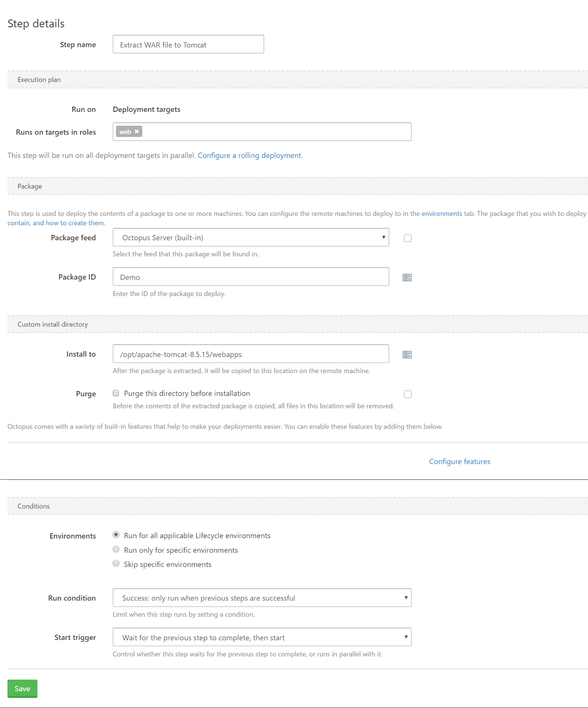Tick the bind checkbox beside Package feed

pos(407,238)
